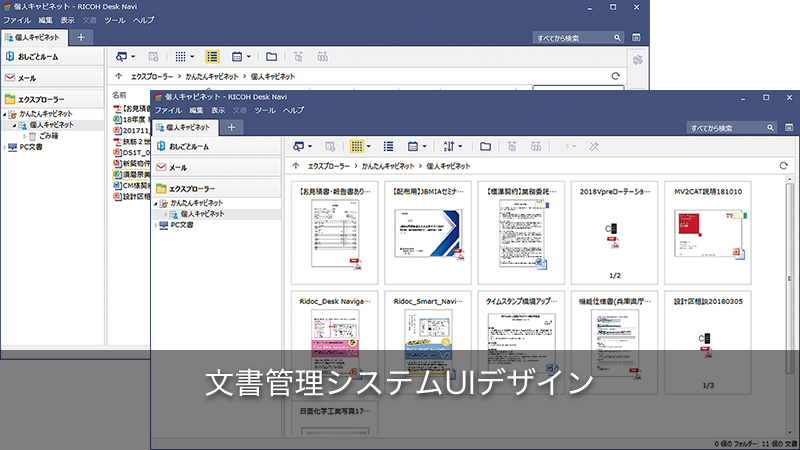Image resolution: width=800 pixels, height=450 pixels.
Task: Click エクスプローラー breadcrumb link in front window
Action: 329,166
